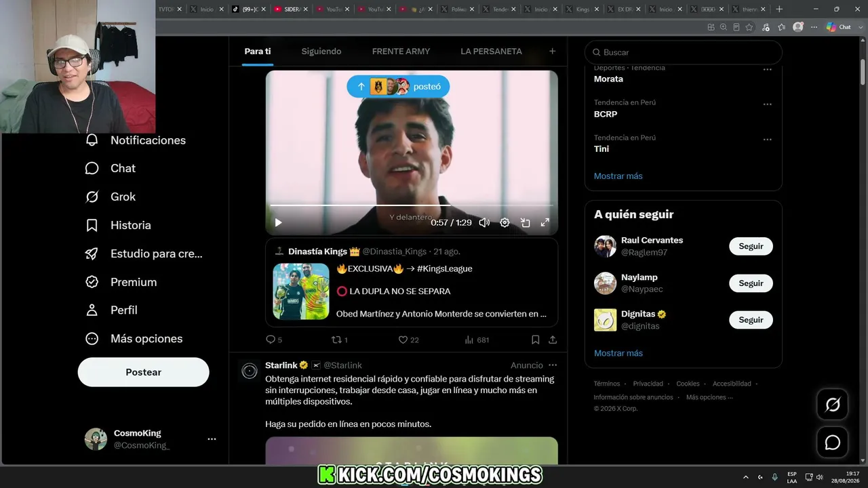
Task: Switch to the SIDERA browser tab
Action: tap(292, 9)
